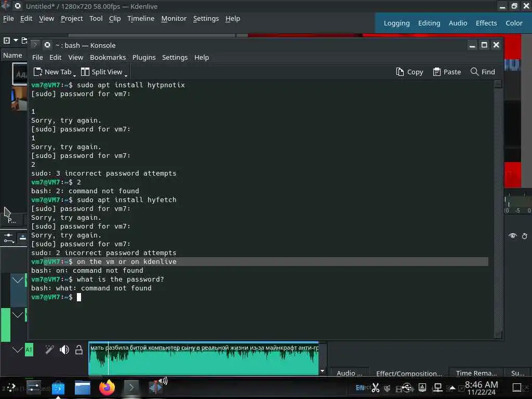Click the EN keyboard layout indicator

click(360, 388)
